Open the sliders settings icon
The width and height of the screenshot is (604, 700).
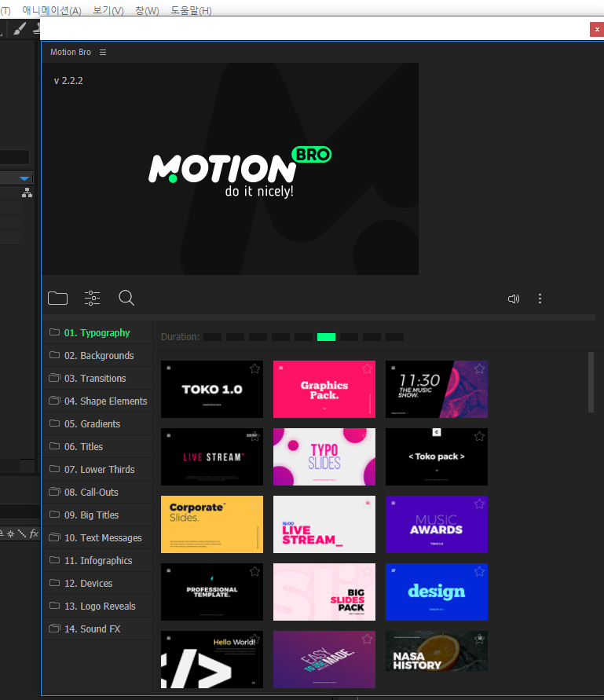pos(92,298)
